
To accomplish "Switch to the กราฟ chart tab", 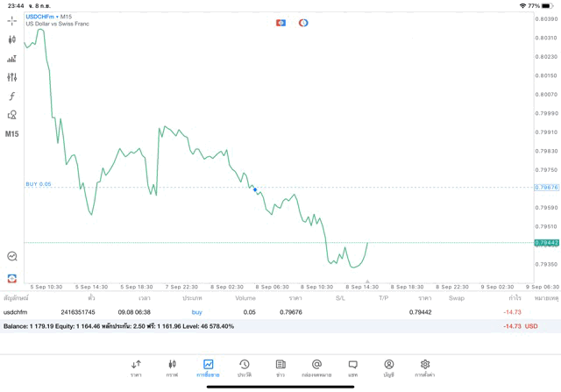I will (x=172, y=368).
